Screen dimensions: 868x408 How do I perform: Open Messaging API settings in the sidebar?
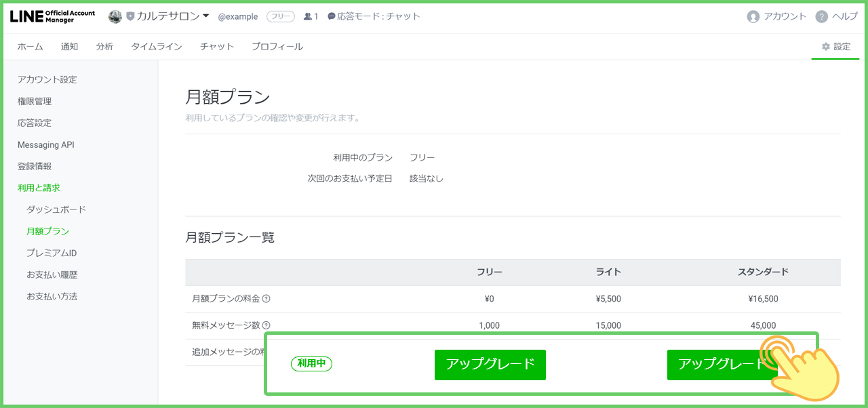coord(46,144)
